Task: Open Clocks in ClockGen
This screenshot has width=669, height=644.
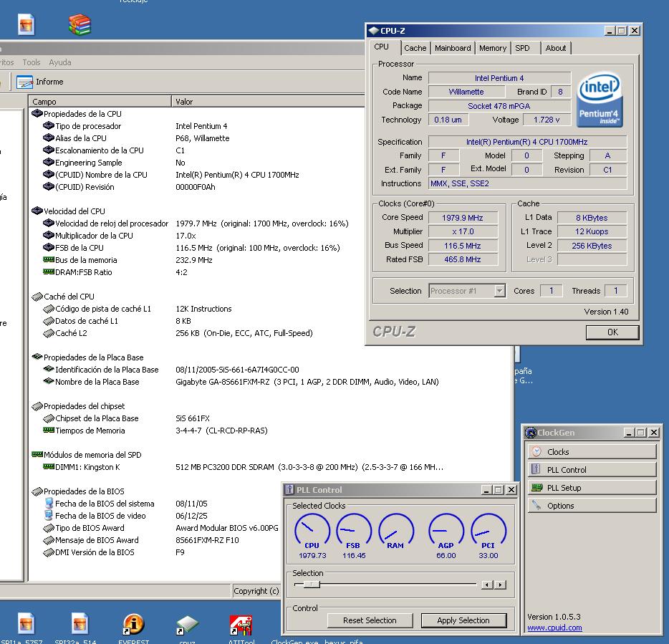Action: [592, 451]
